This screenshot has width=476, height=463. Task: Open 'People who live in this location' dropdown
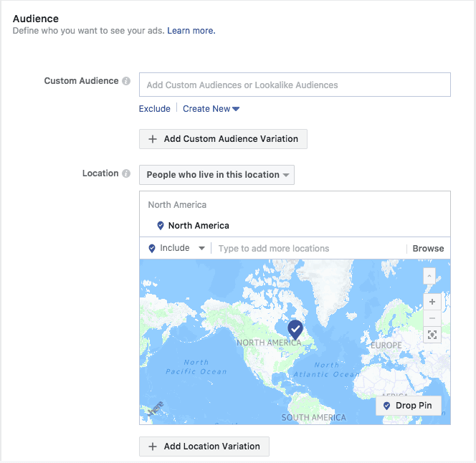(x=216, y=175)
